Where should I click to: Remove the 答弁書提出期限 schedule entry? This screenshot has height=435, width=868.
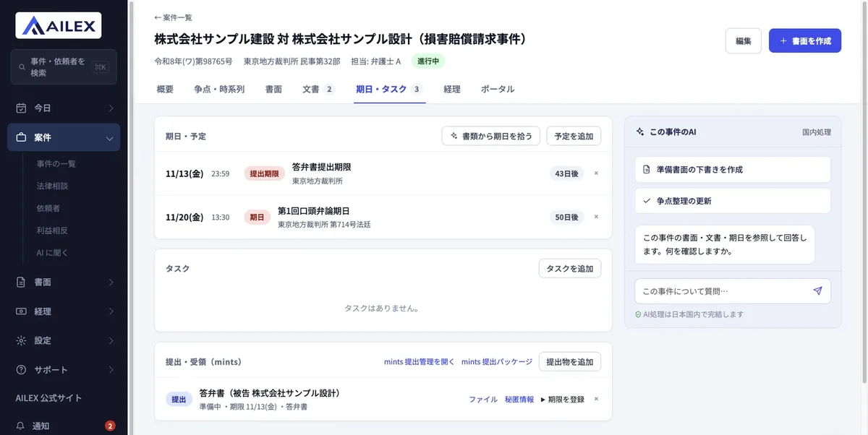[596, 173]
